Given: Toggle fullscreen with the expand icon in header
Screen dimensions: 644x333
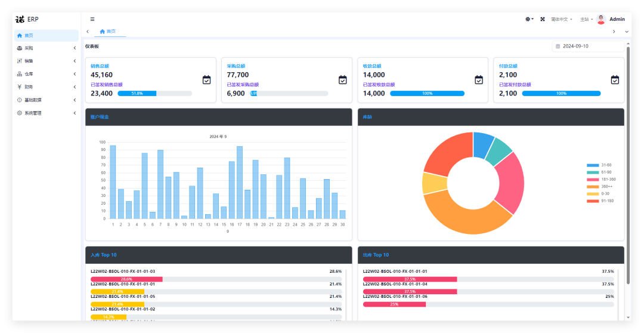Looking at the screenshot, I should [543, 19].
